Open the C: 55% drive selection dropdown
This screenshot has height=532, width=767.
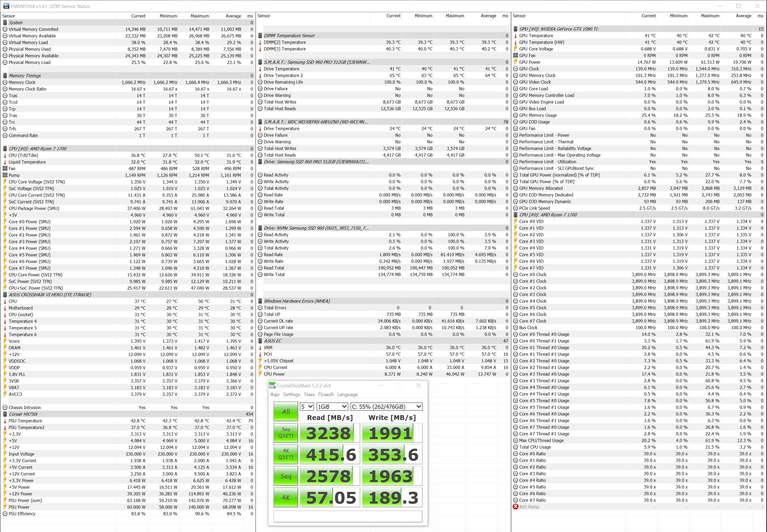coord(386,407)
